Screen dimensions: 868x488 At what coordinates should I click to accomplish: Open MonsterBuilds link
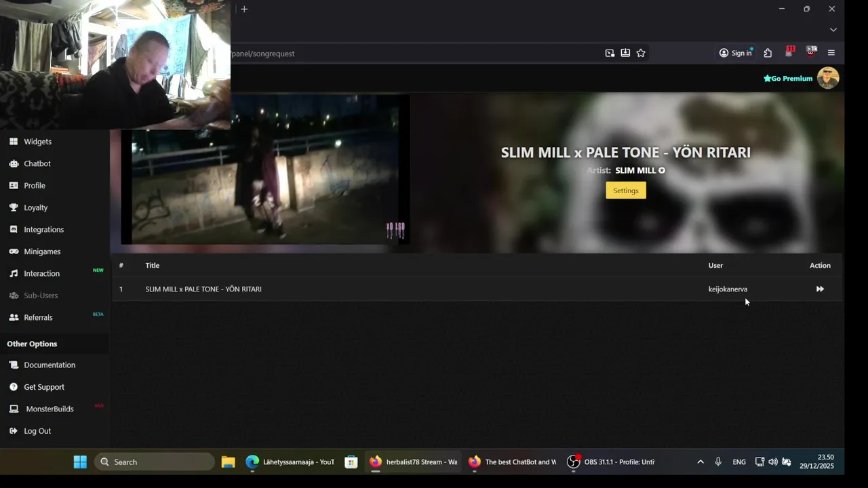point(50,409)
